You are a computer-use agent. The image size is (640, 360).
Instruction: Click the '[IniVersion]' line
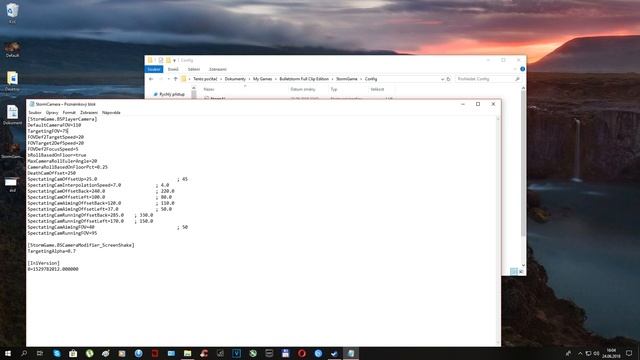(43, 263)
